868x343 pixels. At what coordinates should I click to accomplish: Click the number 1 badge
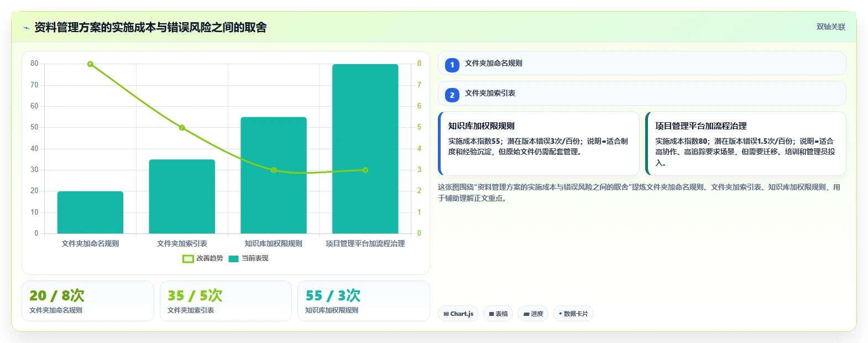[452, 65]
